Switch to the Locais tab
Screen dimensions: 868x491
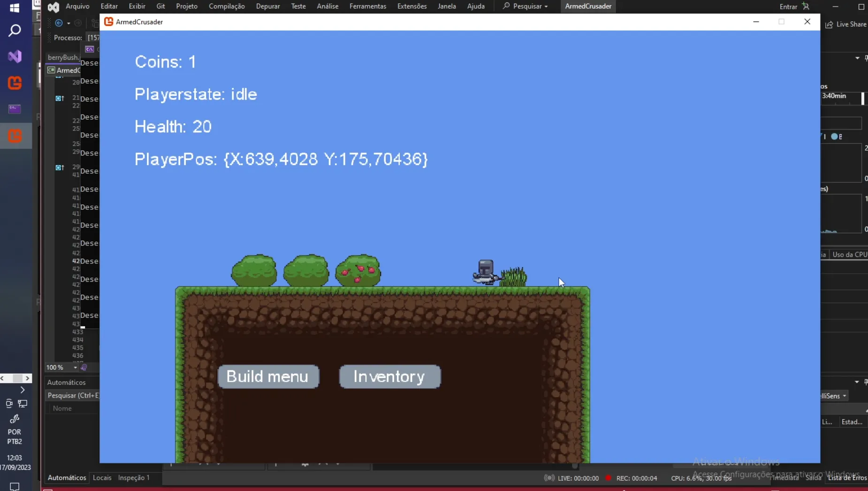[102, 477]
